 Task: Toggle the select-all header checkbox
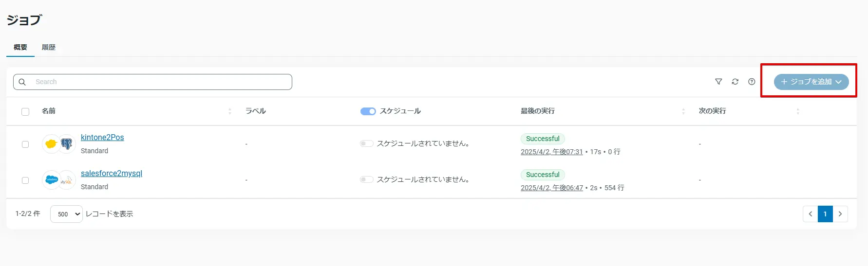click(x=25, y=112)
